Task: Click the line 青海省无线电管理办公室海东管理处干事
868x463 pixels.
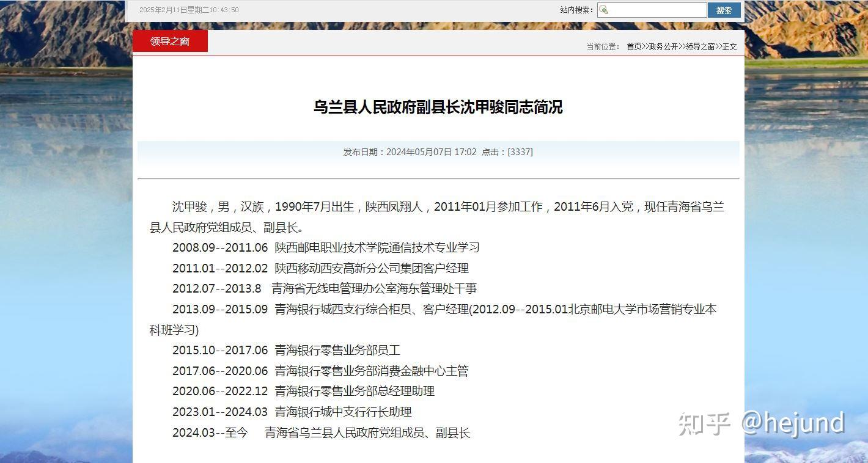Action: pos(374,288)
